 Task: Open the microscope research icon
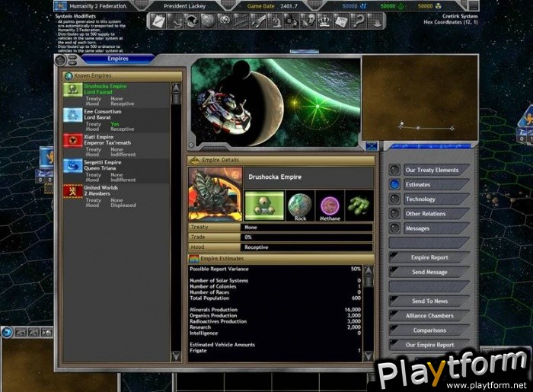[x=275, y=21]
